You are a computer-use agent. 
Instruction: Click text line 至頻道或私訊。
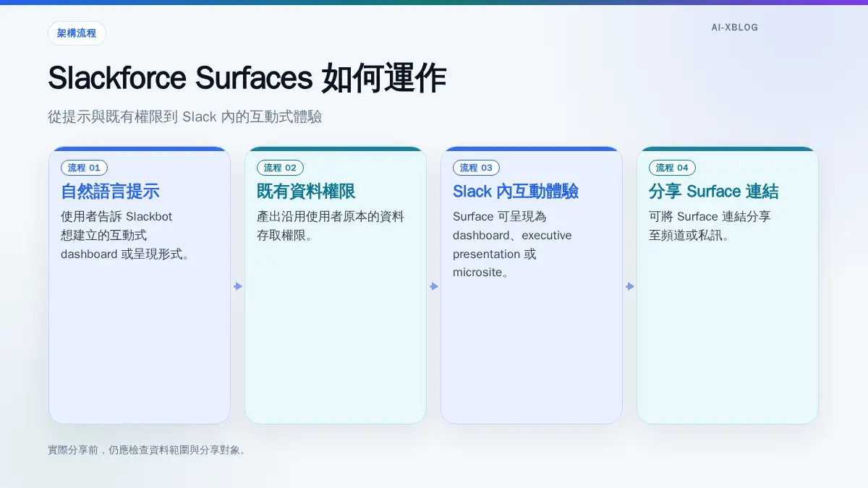pyautogui.click(x=689, y=235)
